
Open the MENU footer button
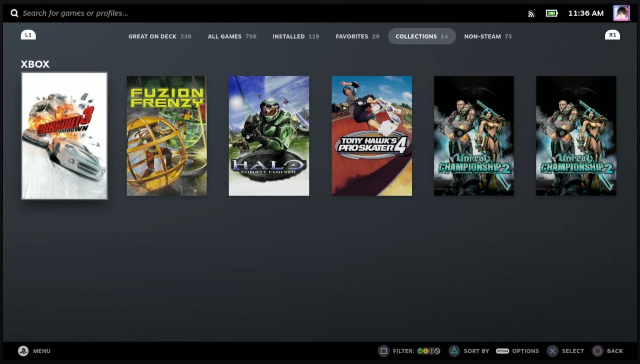[42, 351]
